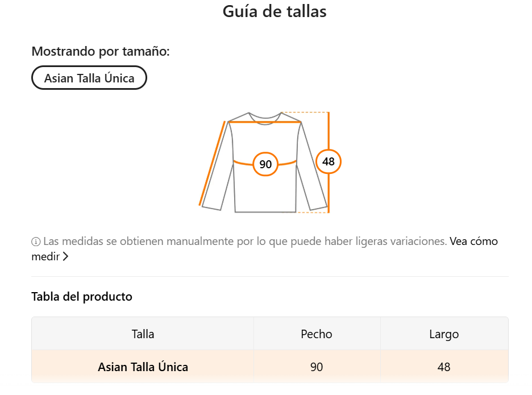Click the sweater diagram illustration

(x=270, y=162)
